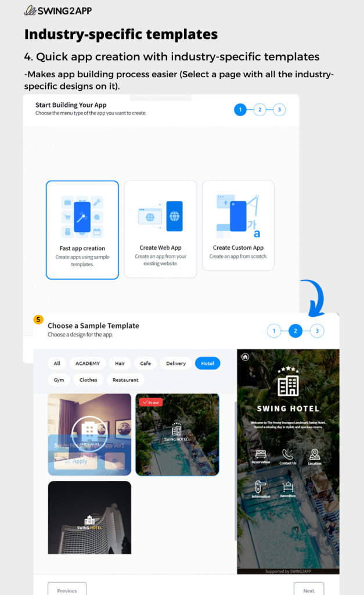The image size is (364, 595).
Task: Filter templates by Clothes
Action: click(88, 380)
